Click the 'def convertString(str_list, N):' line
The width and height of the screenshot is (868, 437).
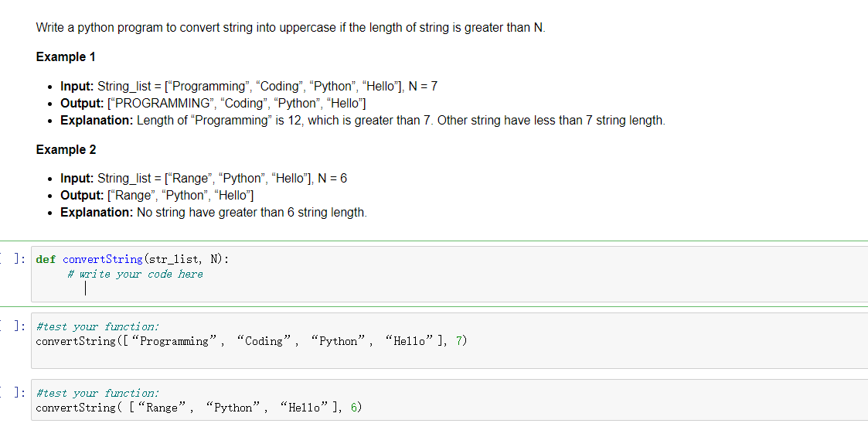(x=132, y=259)
